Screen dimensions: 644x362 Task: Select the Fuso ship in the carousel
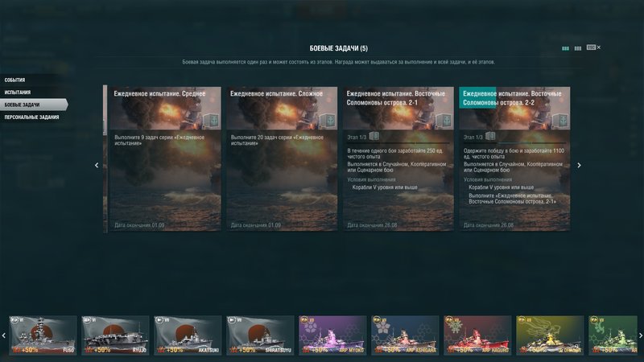click(43, 335)
